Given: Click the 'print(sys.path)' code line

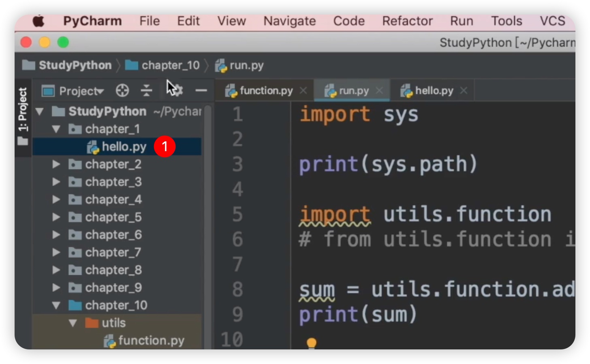Looking at the screenshot, I should tap(388, 165).
